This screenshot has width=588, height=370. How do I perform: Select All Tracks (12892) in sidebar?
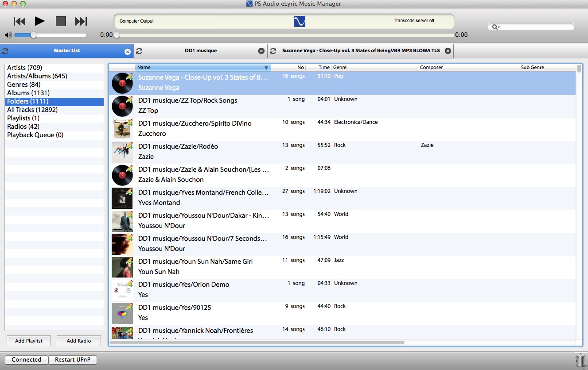(54, 110)
